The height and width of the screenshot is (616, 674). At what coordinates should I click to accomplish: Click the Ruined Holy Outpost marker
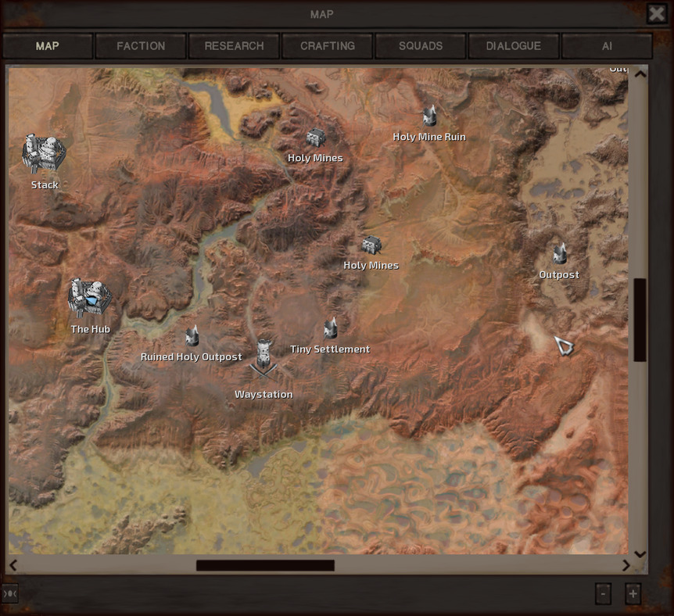[192, 336]
